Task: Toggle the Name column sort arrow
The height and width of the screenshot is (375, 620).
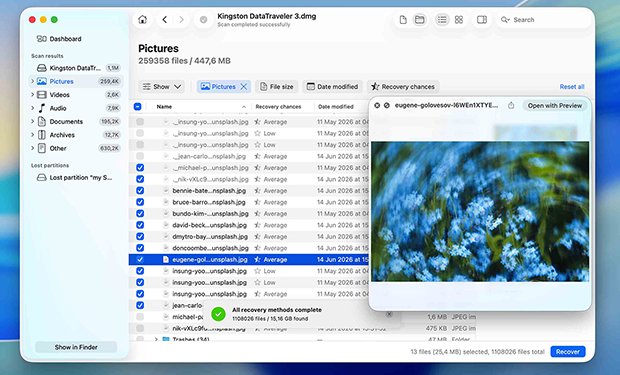Action: coord(244,107)
